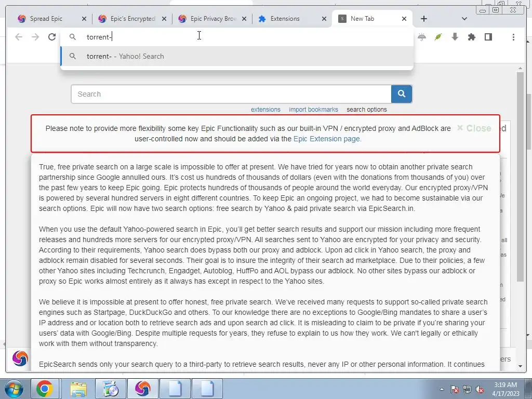Open downloads arrow icon in toolbar
The width and height of the screenshot is (532, 399).
tap(455, 37)
